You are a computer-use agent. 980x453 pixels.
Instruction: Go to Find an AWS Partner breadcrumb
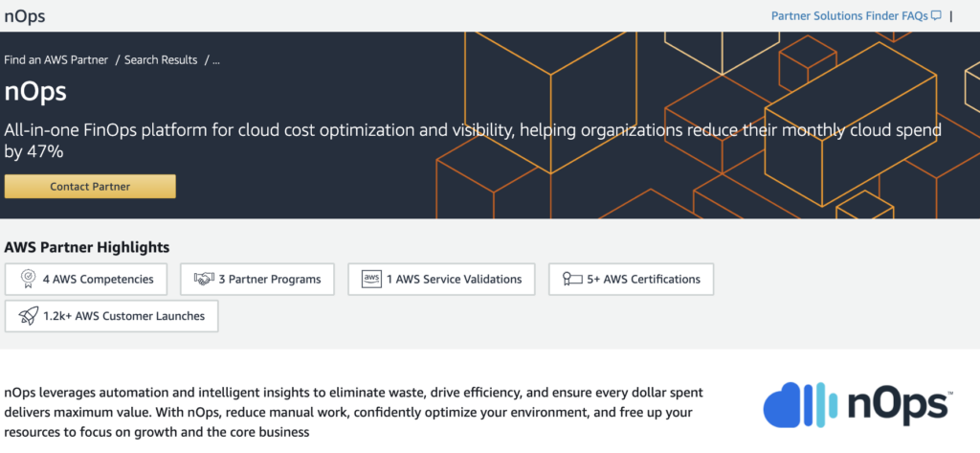(56, 59)
